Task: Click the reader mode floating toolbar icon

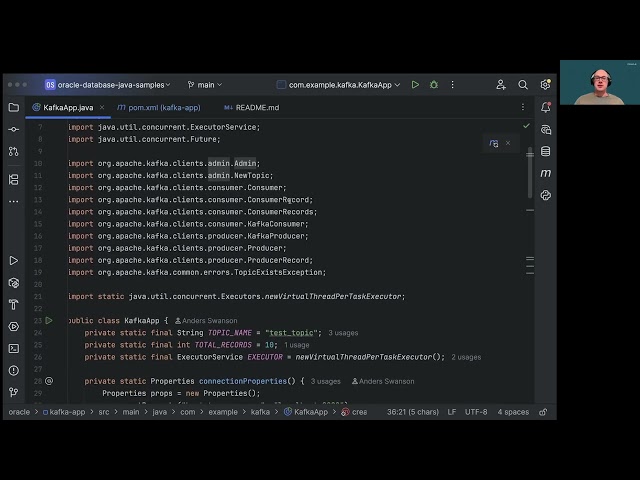Action: tap(494, 143)
